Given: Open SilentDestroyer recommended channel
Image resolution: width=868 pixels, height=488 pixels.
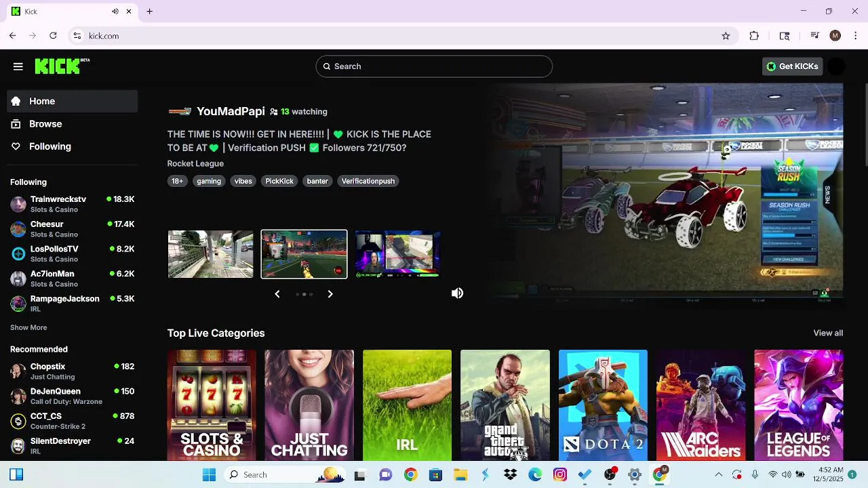Looking at the screenshot, I should point(73,445).
